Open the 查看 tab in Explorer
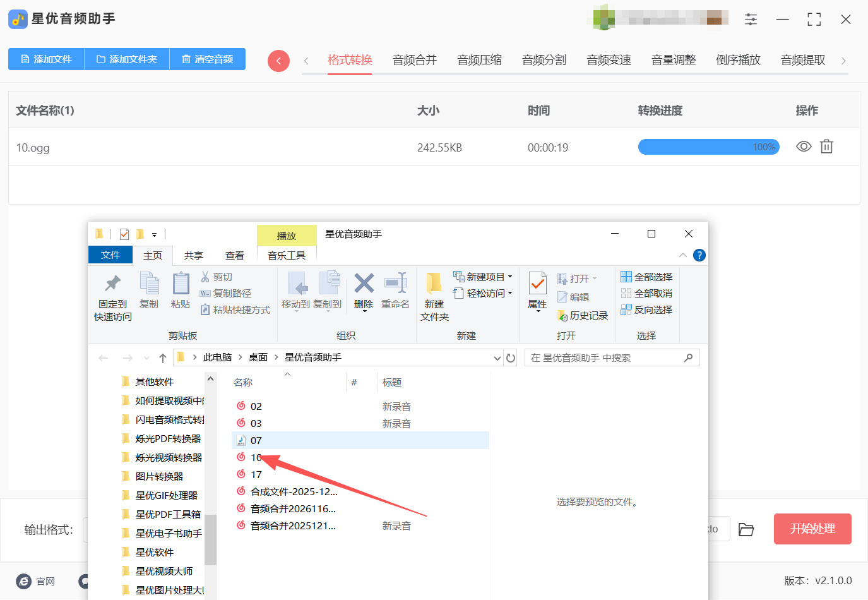The height and width of the screenshot is (600, 868). point(235,255)
